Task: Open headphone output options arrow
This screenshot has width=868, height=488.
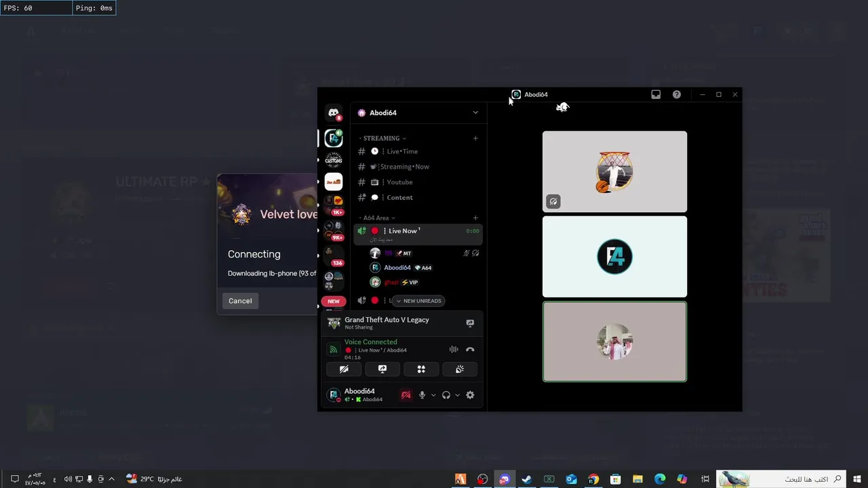Action: point(457,395)
